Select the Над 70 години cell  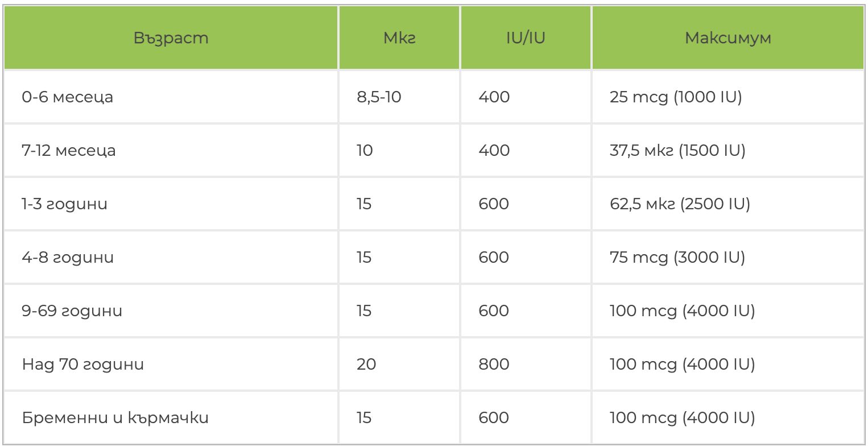(83, 365)
